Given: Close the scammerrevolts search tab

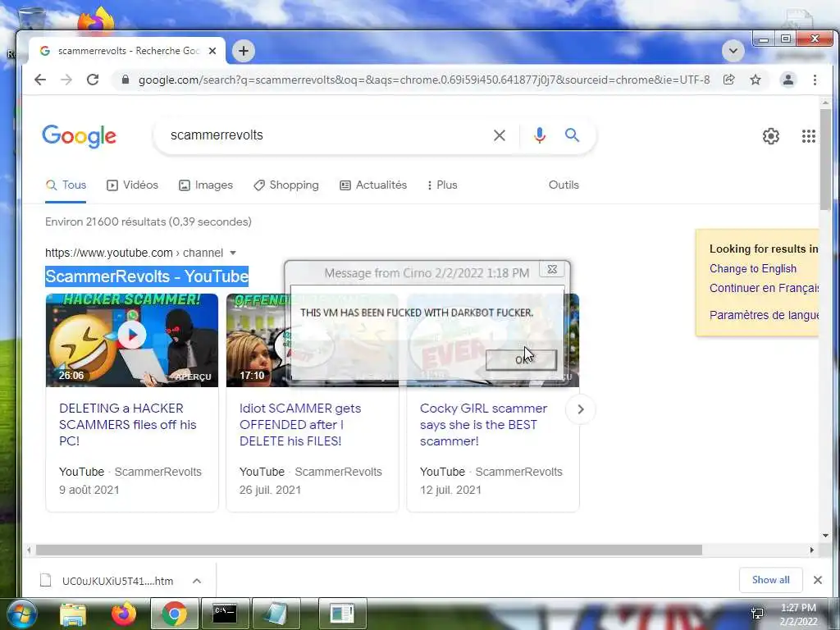Looking at the screenshot, I should (212, 51).
